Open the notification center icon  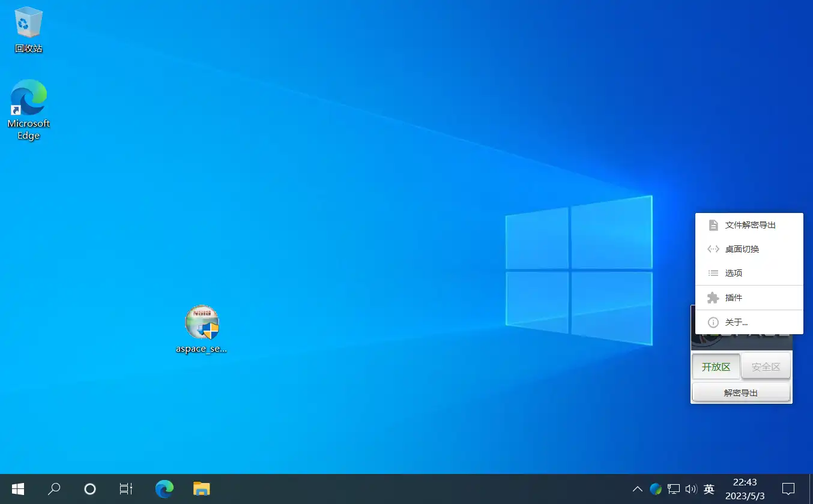tap(788, 489)
